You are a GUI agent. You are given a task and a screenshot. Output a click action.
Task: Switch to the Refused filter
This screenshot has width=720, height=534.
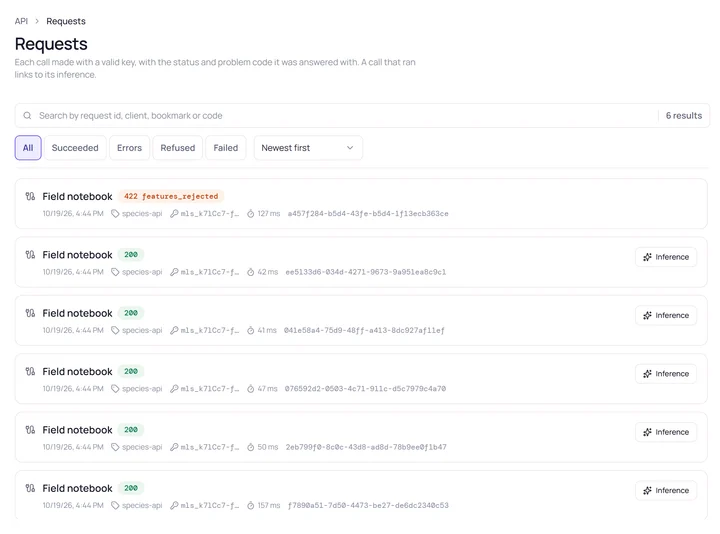[x=178, y=148]
